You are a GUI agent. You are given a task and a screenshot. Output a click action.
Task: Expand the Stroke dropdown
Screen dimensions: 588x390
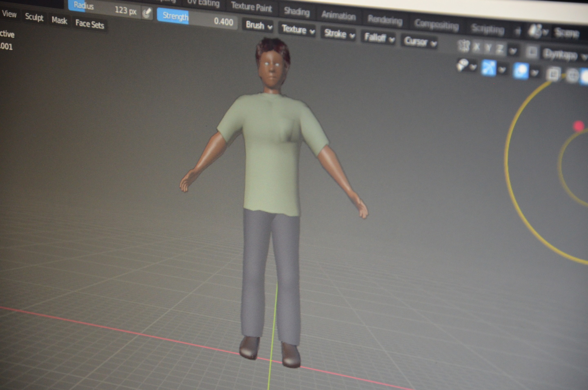pos(339,34)
